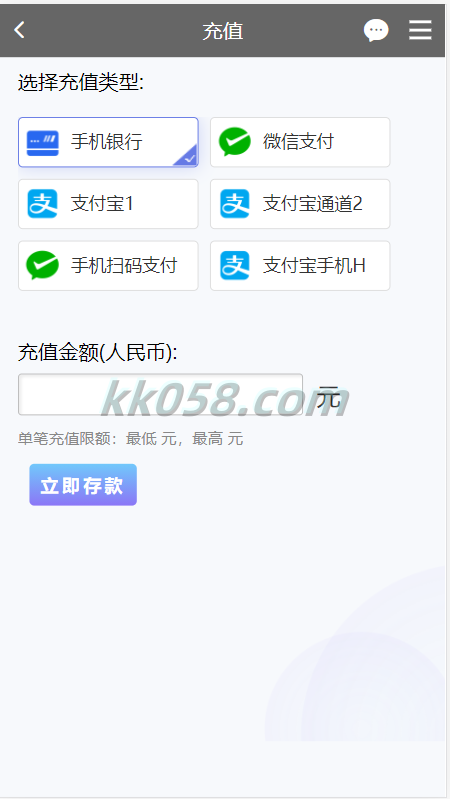Select 手机银行 recharge type
450x799 pixels.
(x=108, y=142)
